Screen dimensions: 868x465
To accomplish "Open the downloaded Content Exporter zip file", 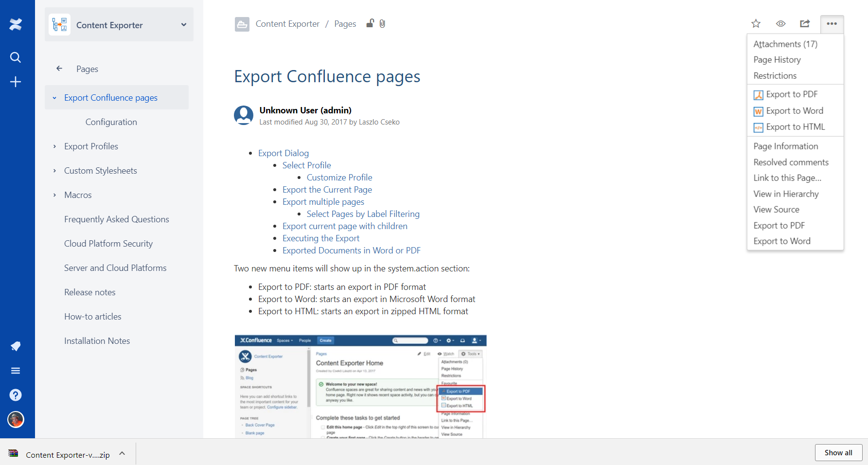I will 67,453.
